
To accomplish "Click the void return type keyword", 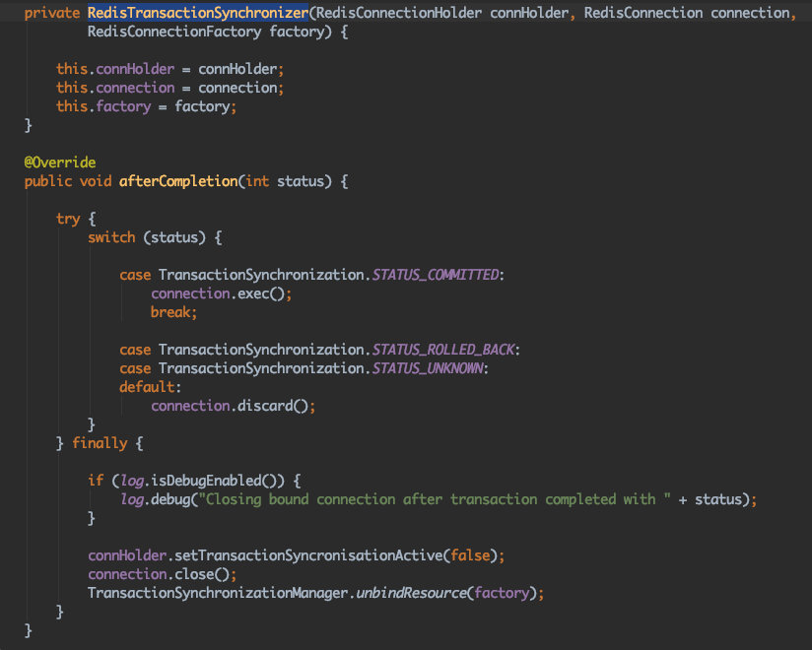I will click(x=96, y=181).
